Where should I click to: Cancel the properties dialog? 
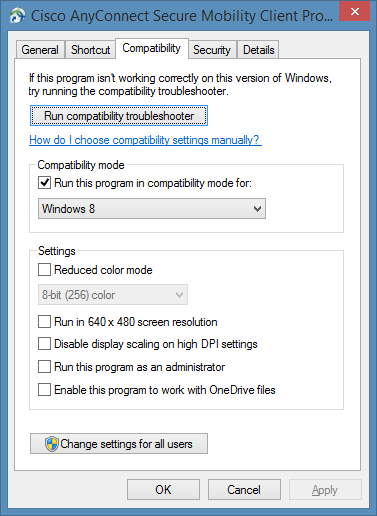[244, 490]
